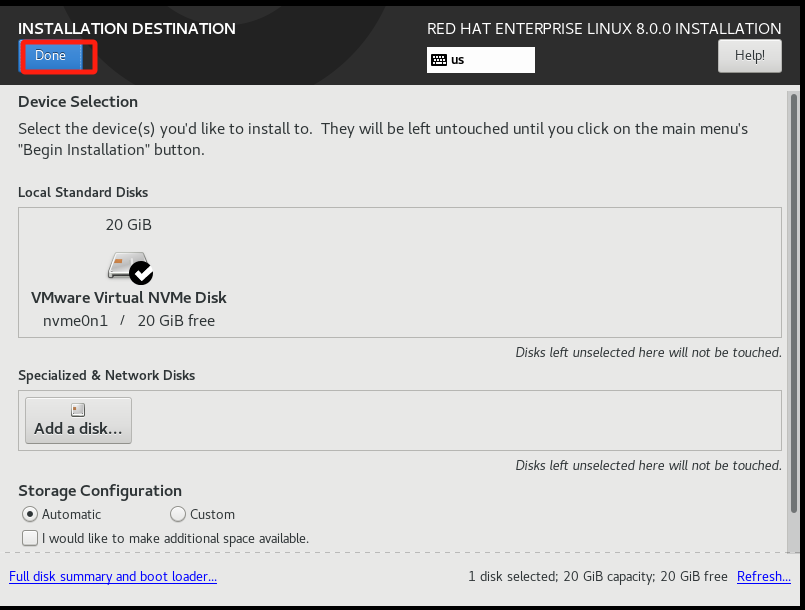Screen dimensions: 805x610
Task: Choose Custom storage configuration
Action: click(178, 514)
